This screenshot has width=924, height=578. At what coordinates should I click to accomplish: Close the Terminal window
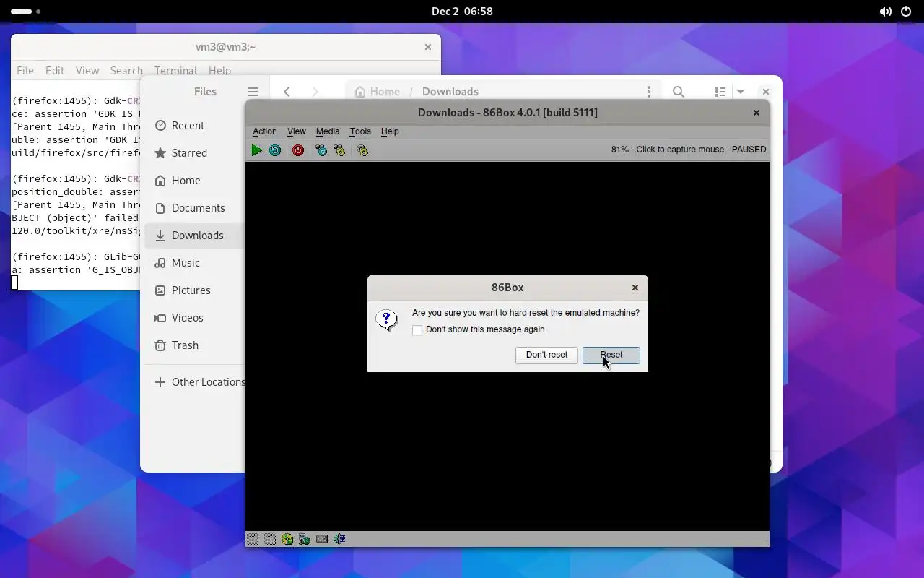[427, 47]
